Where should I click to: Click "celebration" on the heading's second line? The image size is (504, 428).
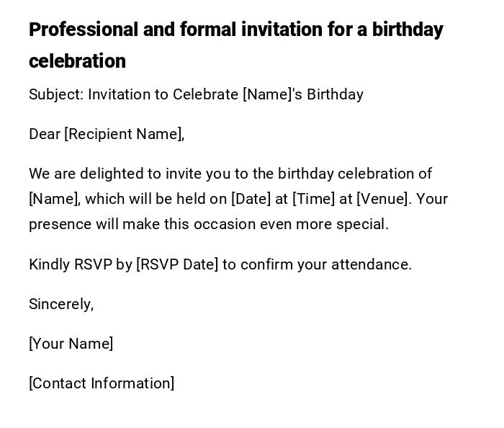coord(77,61)
